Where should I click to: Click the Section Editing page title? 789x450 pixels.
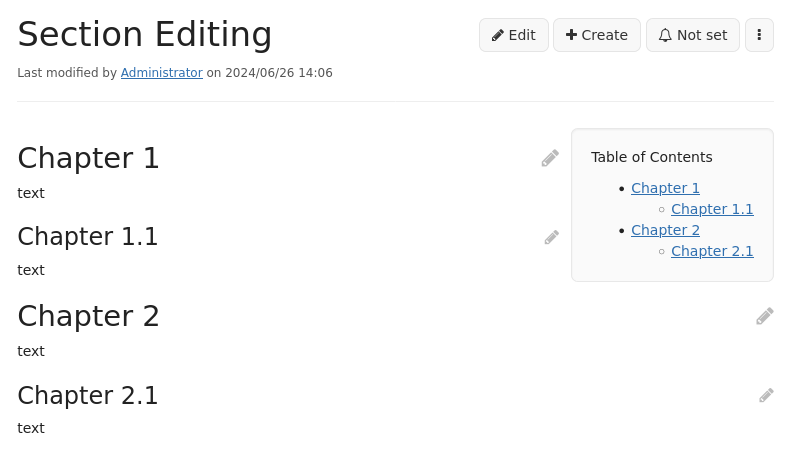145,35
